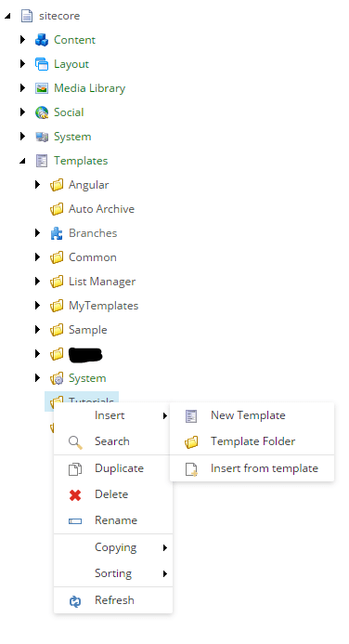Click the Common folder icon
The height and width of the screenshot is (644, 349).
pyautogui.click(x=57, y=257)
